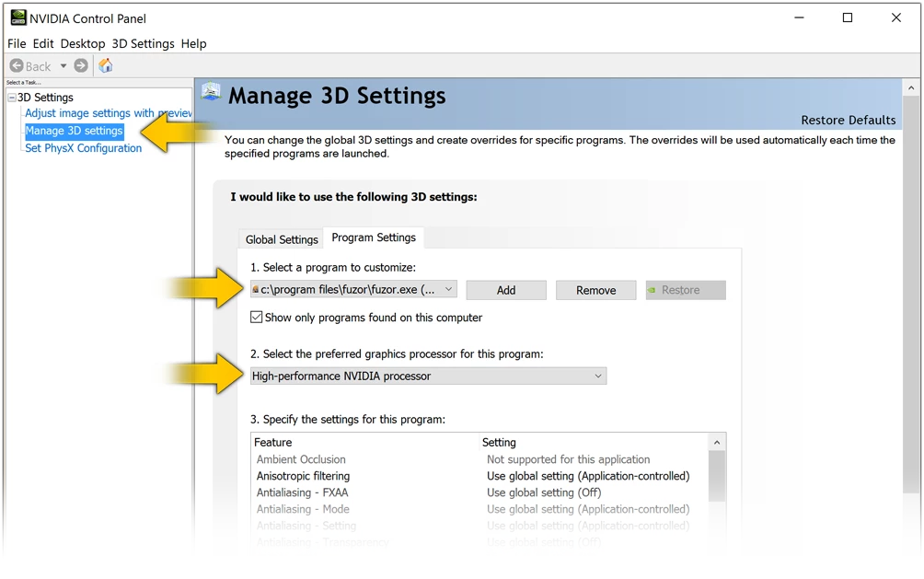This screenshot has height=579, width=924.
Task: Click the main panel scroll-up arrow
Action: click(911, 87)
